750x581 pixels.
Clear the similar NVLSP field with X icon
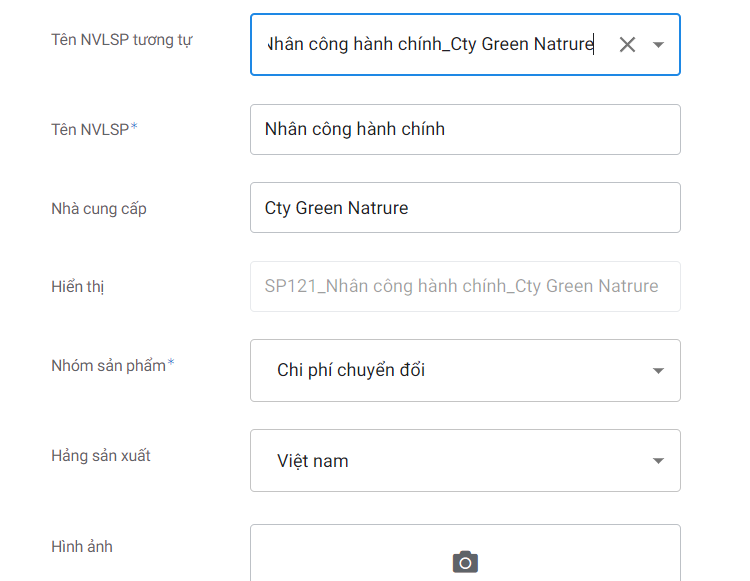[x=627, y=44]
